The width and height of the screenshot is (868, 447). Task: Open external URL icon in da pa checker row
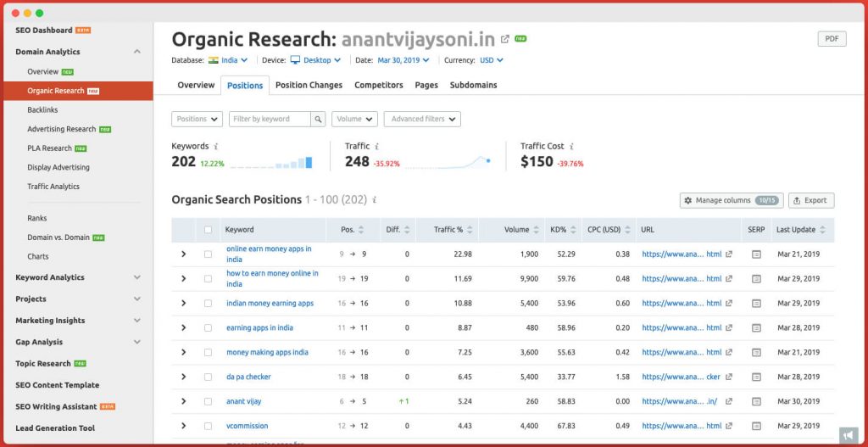tap(729, 377)
